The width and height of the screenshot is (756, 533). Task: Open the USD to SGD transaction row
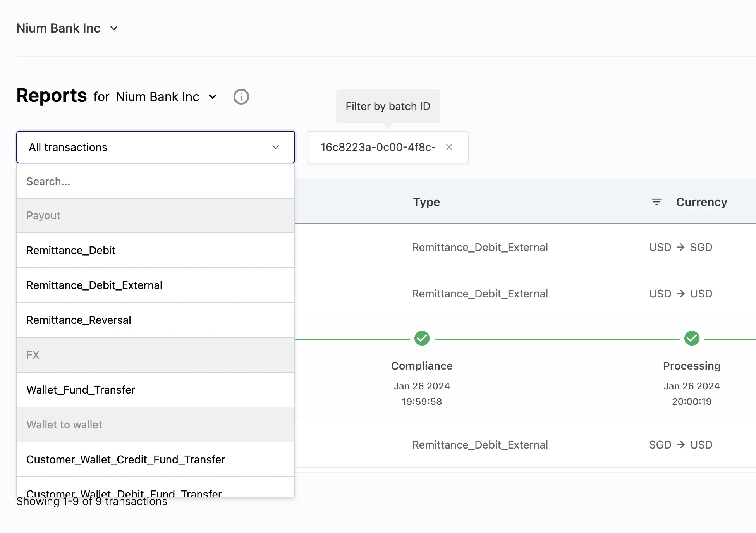525,247
